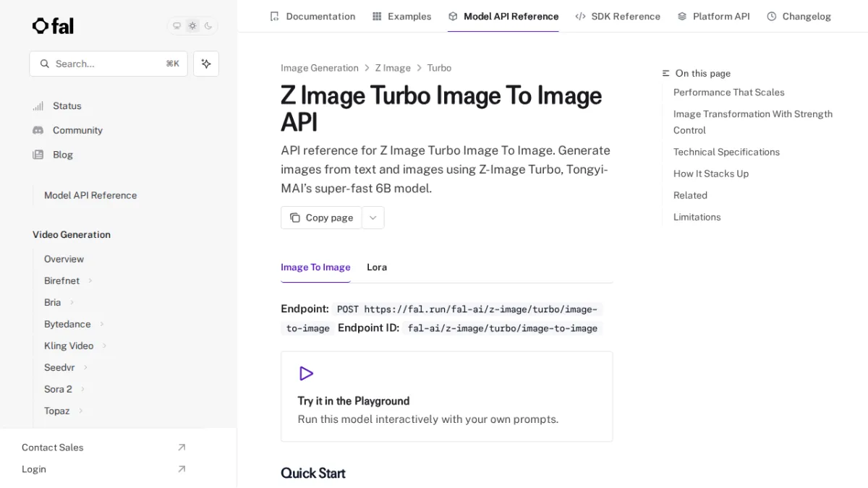868x488 pixels.
Task: Select the Image To Image tab
Action: point(315,267)
